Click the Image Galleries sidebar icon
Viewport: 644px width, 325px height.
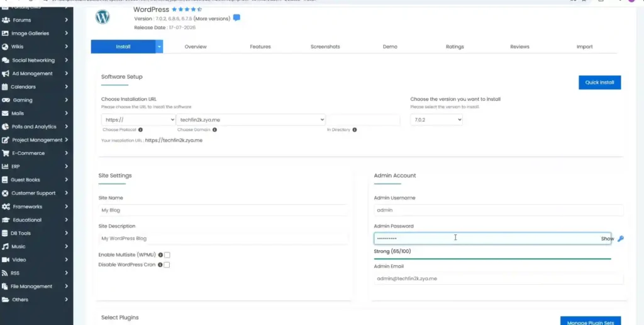(x=5, y=33)
